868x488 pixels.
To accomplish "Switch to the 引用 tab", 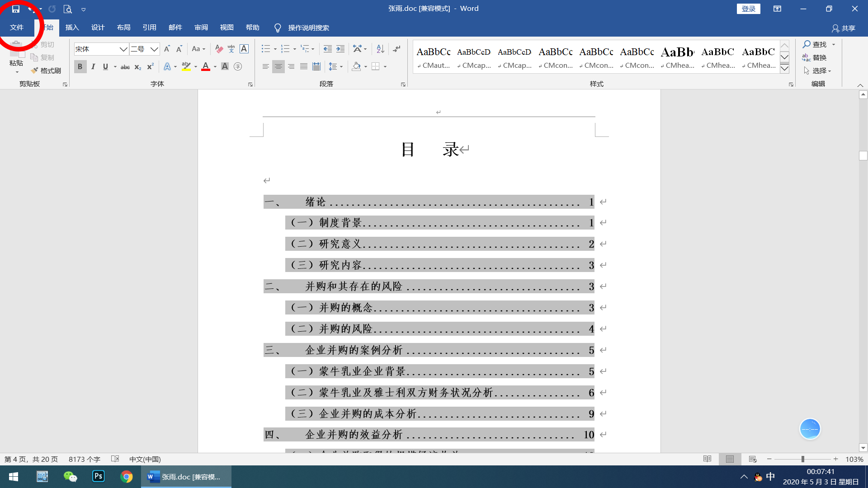I will [x=149, y=28].
